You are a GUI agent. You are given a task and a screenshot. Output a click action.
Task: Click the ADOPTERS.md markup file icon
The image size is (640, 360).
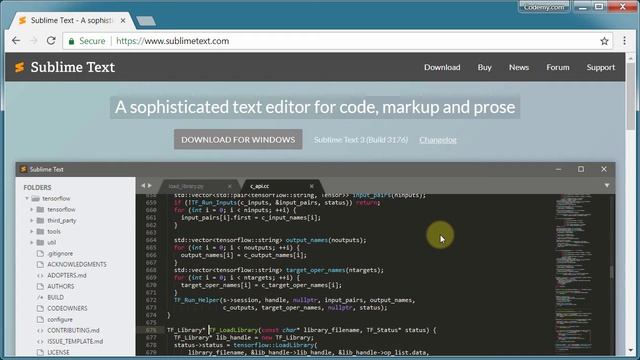(40, 276)
